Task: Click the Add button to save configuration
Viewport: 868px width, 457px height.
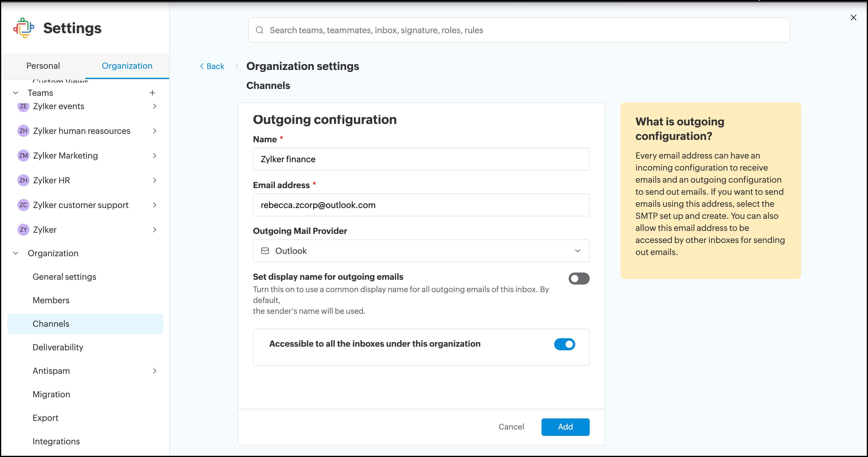Action: pyautogui.click(x=565, y=426)
